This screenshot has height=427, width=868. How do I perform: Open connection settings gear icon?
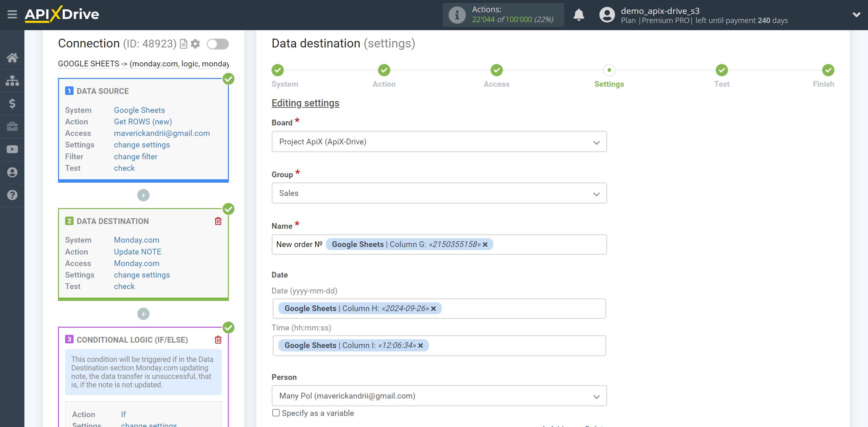click(x=195, y=44)
